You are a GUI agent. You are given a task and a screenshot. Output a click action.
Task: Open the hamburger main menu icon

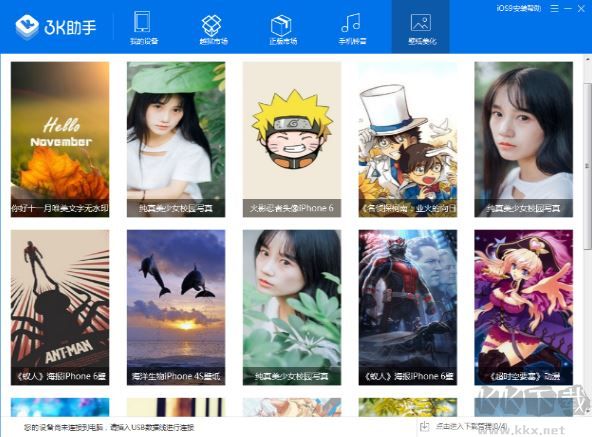point(554,8)
